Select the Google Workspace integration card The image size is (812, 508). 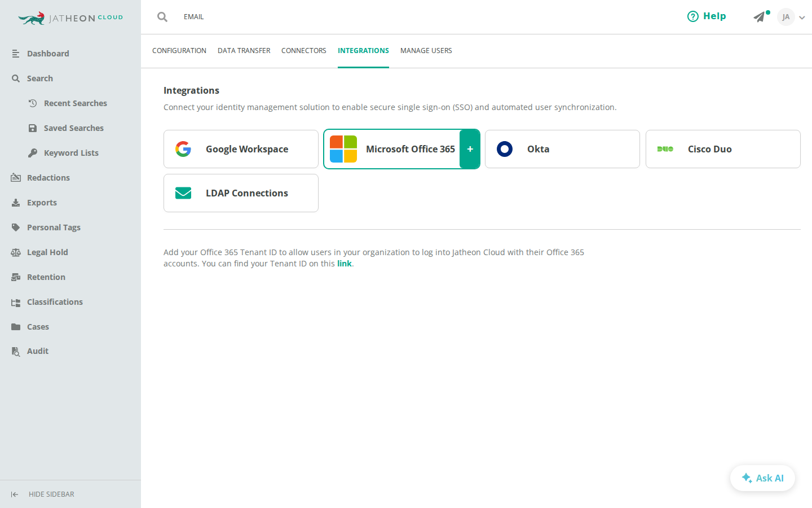241,149
